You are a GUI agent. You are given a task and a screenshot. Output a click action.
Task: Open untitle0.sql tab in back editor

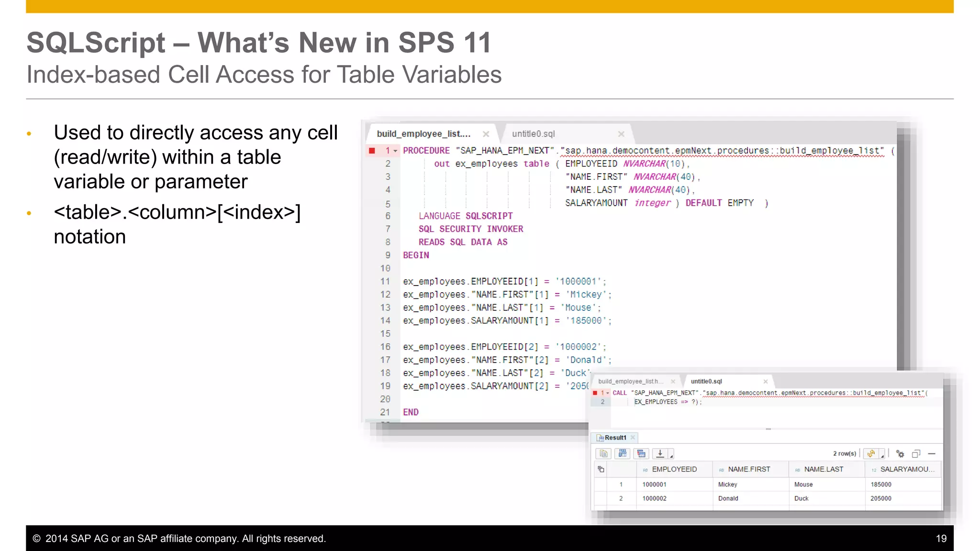click(x=533, y=134)
